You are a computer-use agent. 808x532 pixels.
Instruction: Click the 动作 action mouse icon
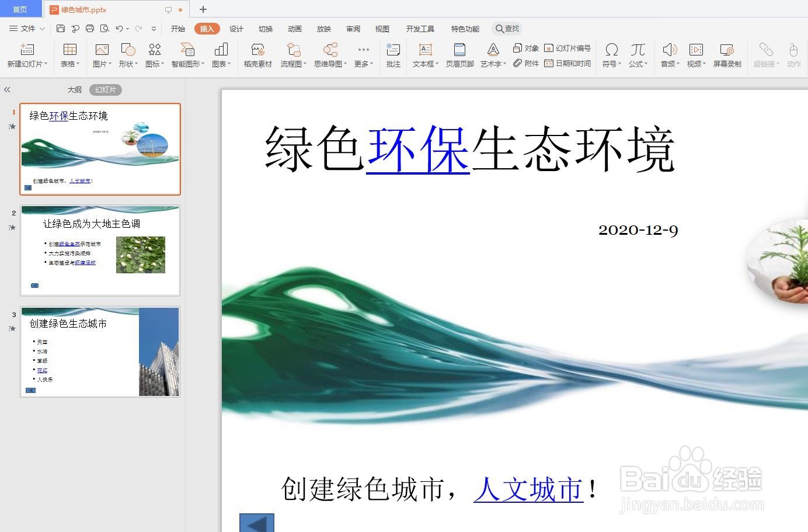click(793, 49)
